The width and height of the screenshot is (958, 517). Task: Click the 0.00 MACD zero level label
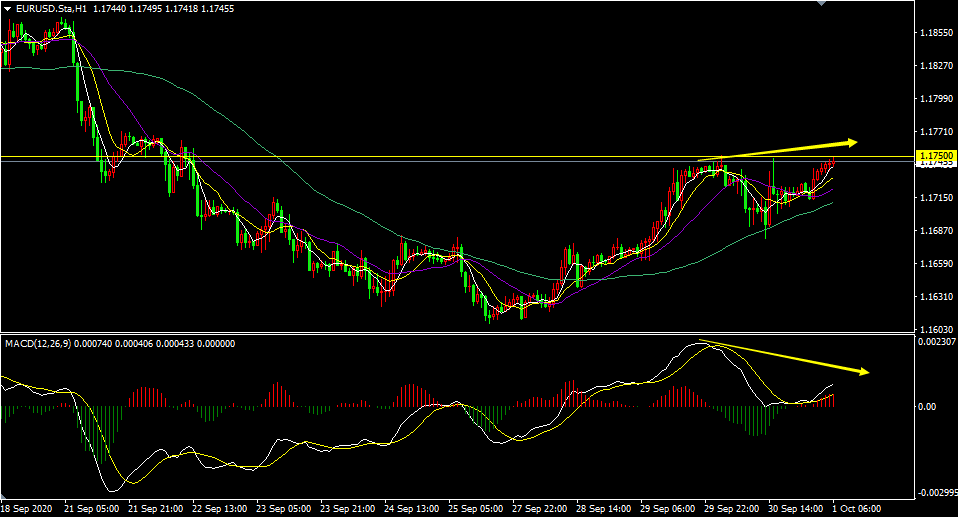927,407
